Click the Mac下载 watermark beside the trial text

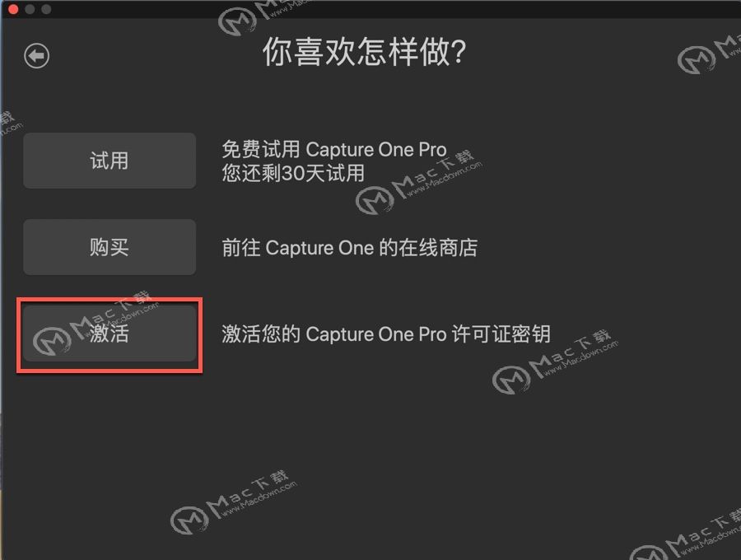tap(419, 182)
